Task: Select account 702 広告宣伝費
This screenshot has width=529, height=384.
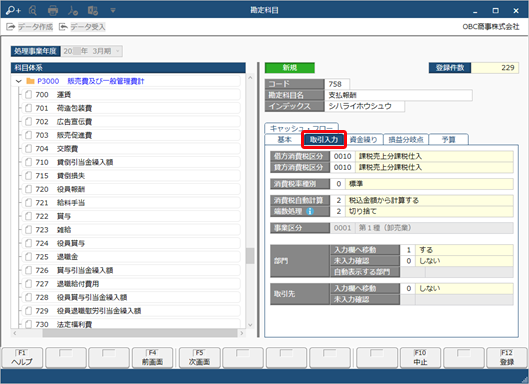Action: pos(132,121)
